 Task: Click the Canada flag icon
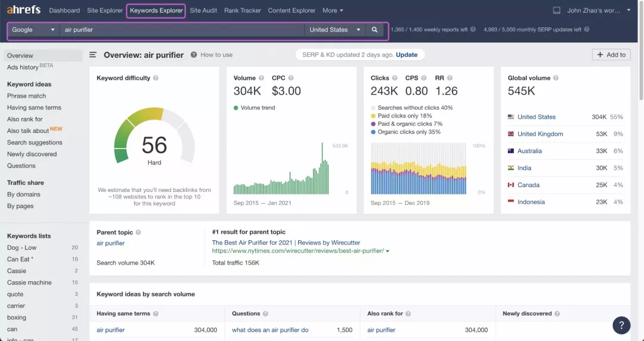click(x=511, y=185)
